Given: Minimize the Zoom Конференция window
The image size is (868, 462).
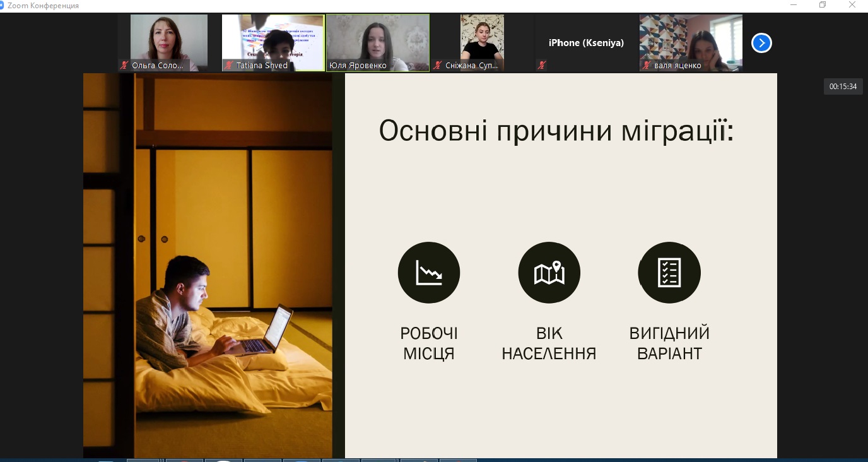Looking at the screenshot, I should click(x=794, y=5).
